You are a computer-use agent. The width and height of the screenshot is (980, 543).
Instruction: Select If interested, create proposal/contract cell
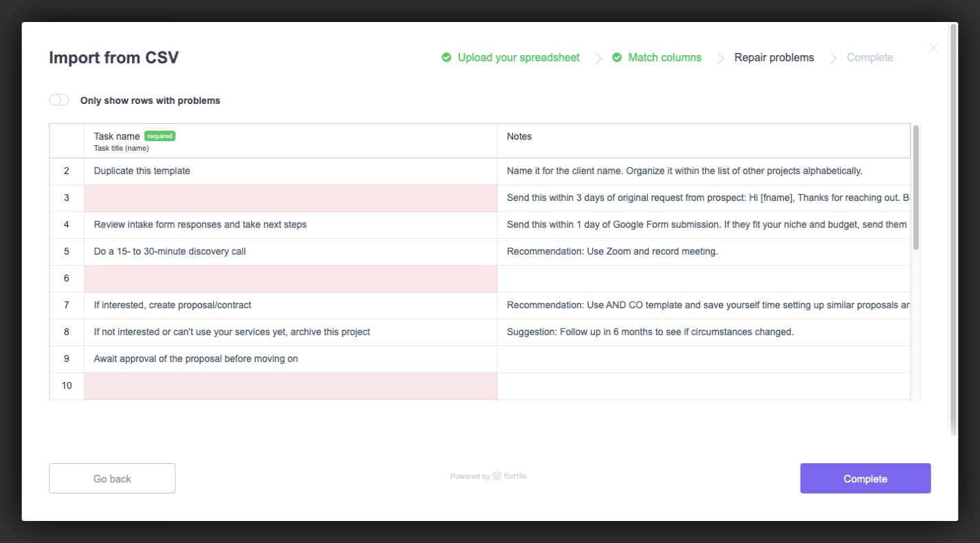[x=290, y=306]
